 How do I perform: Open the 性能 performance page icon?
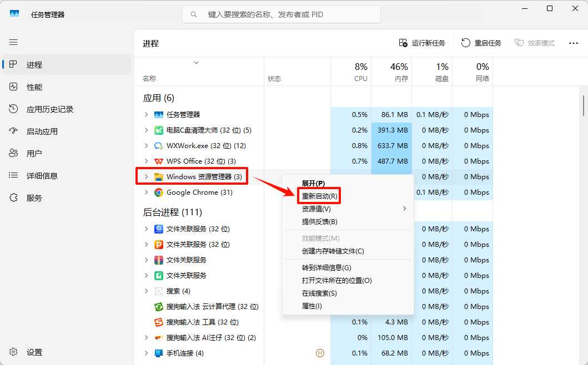click(x=13, y=87)
